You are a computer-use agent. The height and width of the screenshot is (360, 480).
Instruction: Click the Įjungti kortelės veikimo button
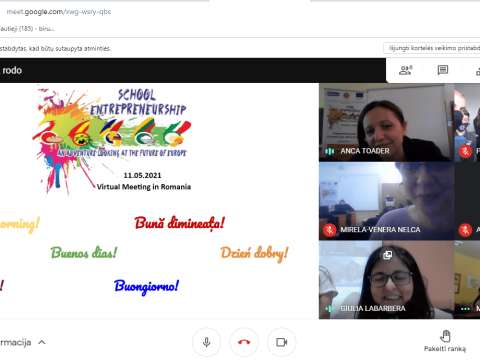[433, 48]
